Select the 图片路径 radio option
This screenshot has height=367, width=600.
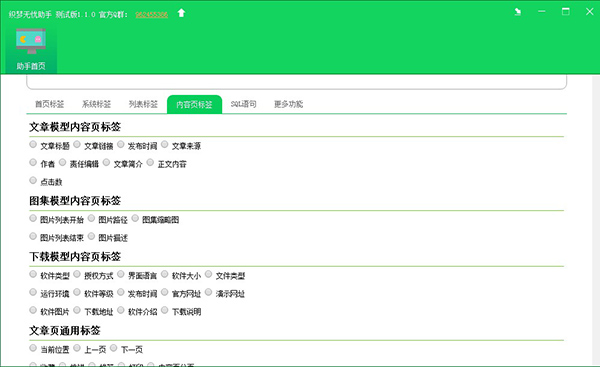[x=91, y=218]
